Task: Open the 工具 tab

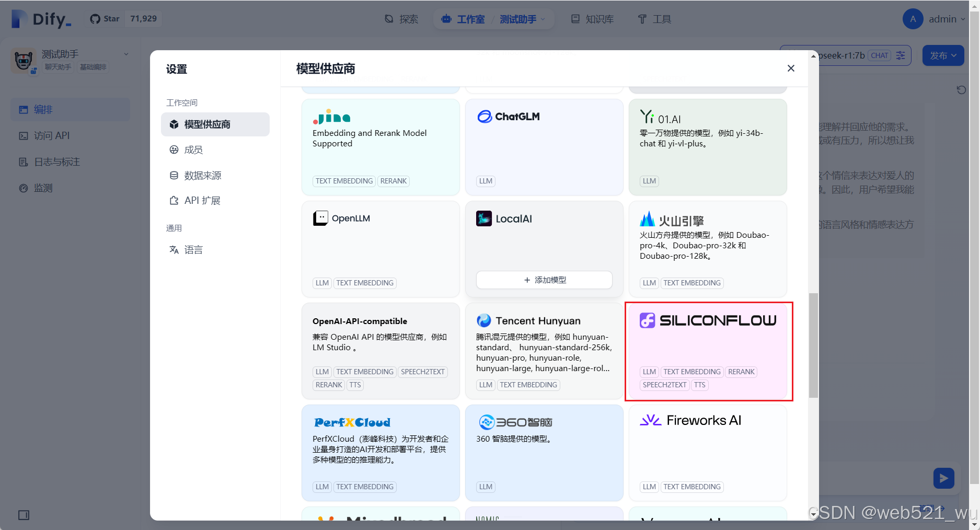Action: click(654, 19)
